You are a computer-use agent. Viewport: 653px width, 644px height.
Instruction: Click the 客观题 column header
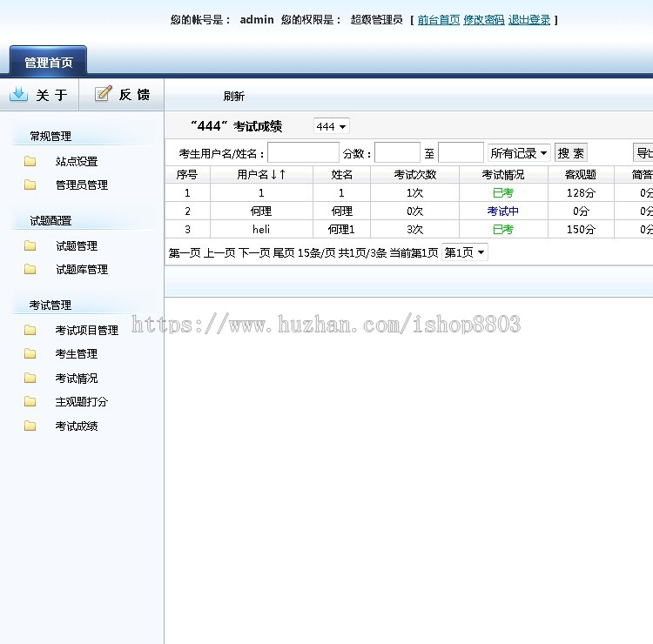(x=581, y=175)
